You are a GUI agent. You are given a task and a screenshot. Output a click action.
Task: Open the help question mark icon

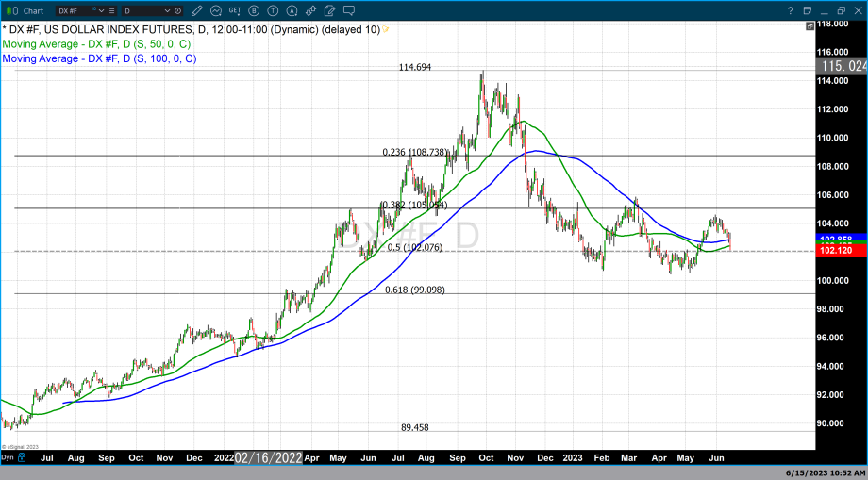click(x=790, y=9)
